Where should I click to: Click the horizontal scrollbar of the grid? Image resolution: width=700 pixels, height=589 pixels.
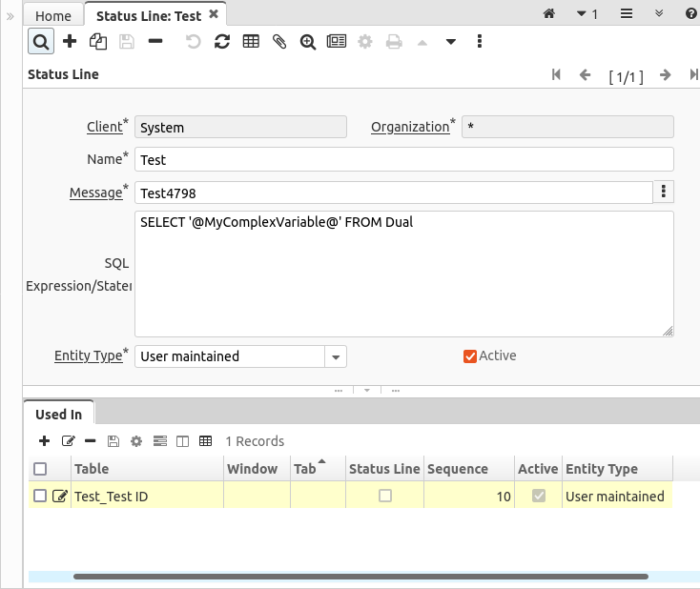pyautogui.click(x=360, y=577)
